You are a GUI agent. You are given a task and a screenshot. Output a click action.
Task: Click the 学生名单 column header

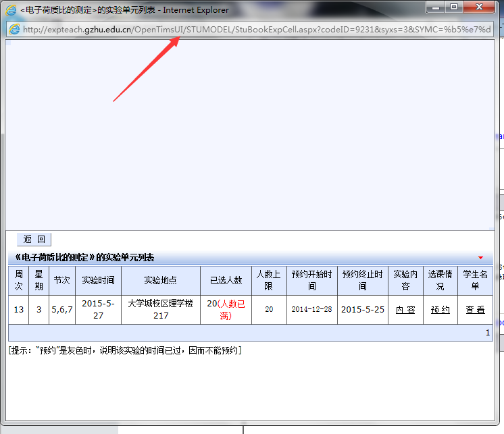click(x=475, y=280)
